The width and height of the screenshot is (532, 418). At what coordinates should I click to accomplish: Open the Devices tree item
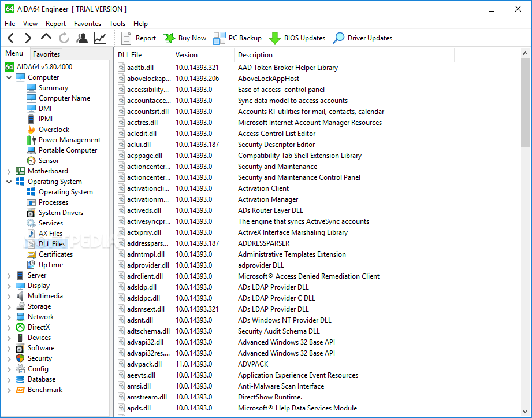(x=39, y=338)
